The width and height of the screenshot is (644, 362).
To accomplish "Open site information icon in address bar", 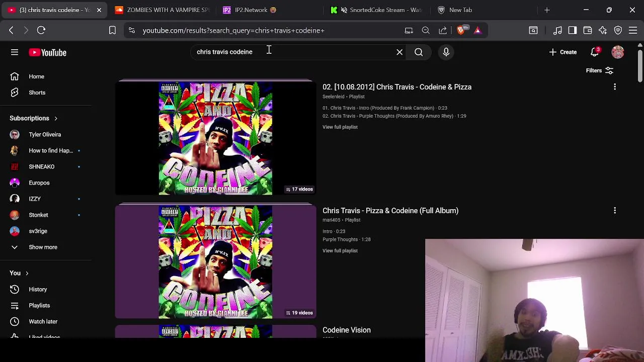I will 131,31.
